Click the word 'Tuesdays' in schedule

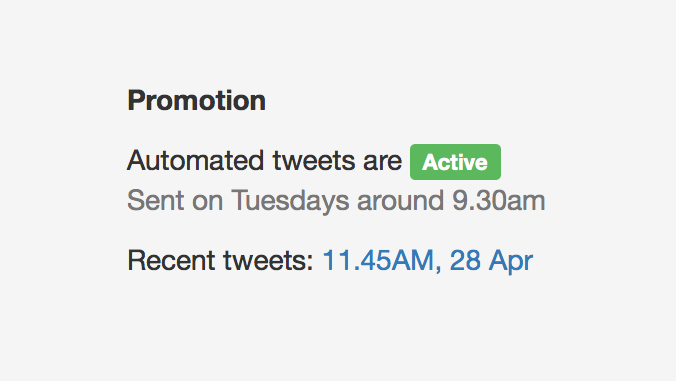pos(290,201)
